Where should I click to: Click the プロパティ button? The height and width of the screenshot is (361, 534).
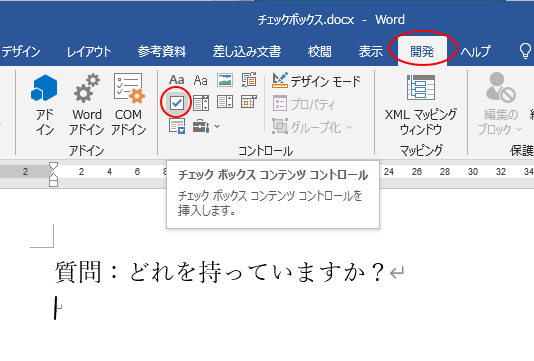[x=304, y=104]
